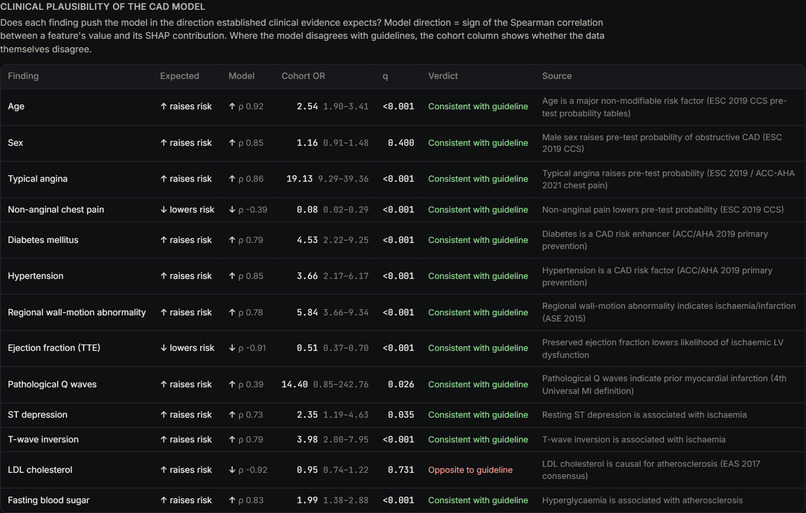Click the Cohort OR column header
This screenshot has width=806, height=513.
(303, 76)
